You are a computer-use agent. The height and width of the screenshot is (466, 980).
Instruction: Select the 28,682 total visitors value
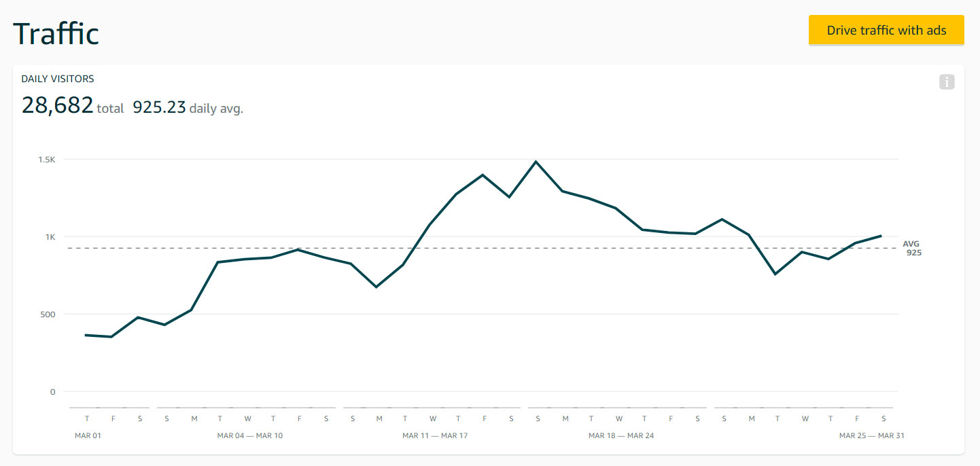[58, 105]
